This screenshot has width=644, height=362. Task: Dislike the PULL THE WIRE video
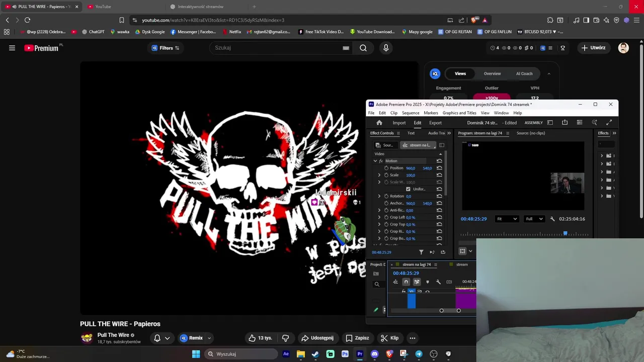[285, 338]
